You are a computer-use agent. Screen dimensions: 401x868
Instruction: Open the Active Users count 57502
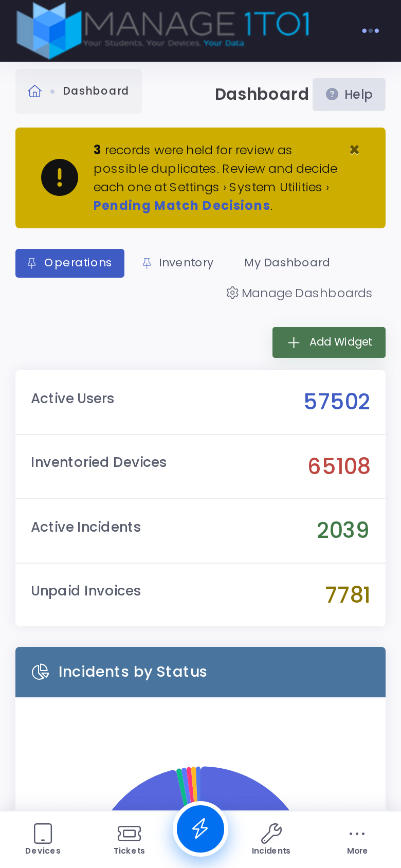point(337,402)
